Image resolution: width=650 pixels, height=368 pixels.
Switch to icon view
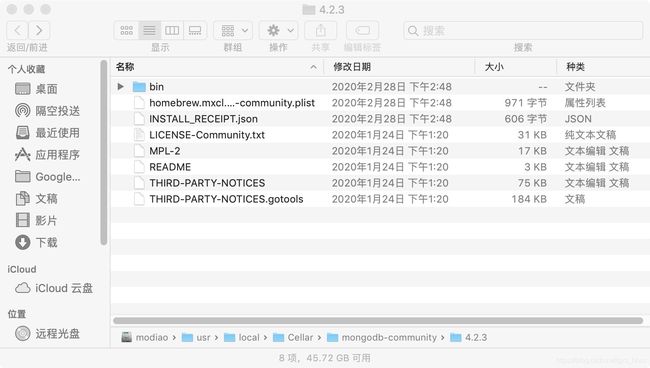click(x=126, y=30)
